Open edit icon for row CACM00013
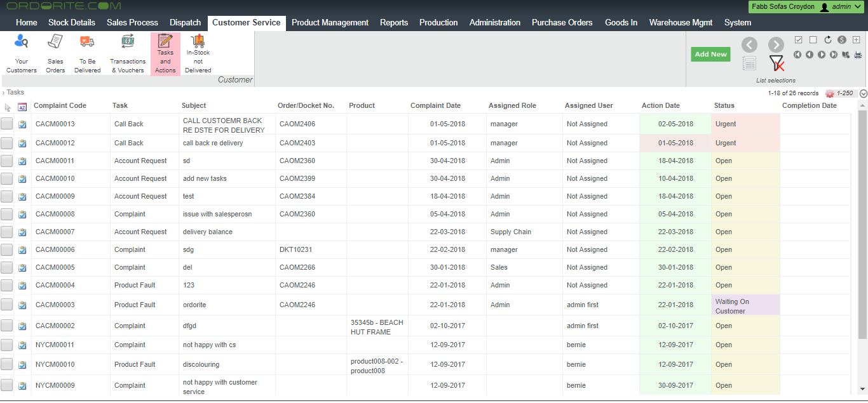The image size is (868, 403). (x=22, y=125)
